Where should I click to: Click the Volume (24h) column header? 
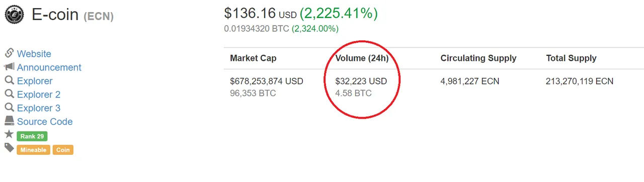[x=362, y=58]
